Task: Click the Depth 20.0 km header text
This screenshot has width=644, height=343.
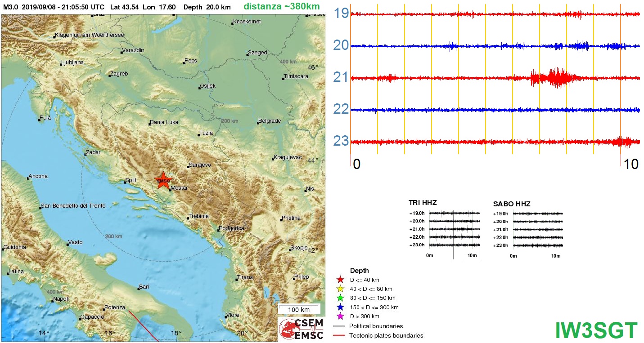Action: coord(207,7)
